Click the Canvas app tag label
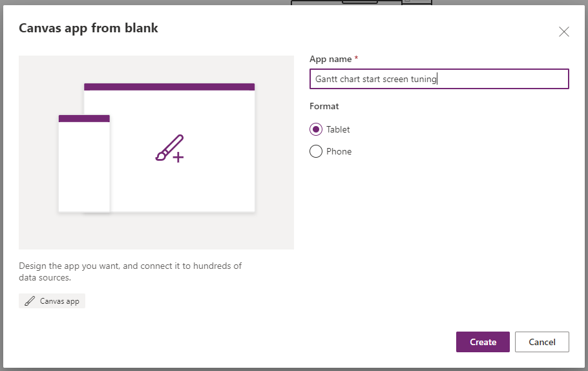 point(59,301)
